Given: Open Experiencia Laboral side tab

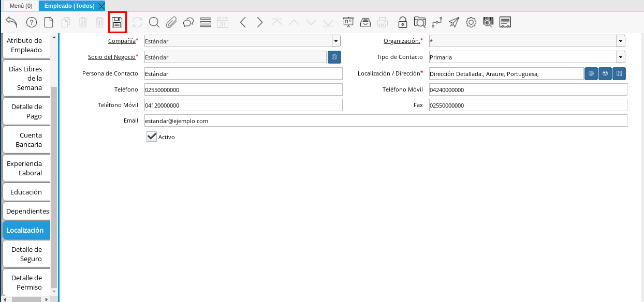Looking at the screenshot, I should tap(26, 168).
